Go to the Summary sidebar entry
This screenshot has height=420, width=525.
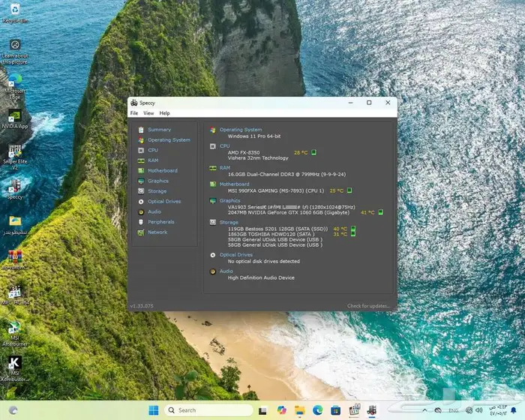pyautogui.click(x=158, y=130)
